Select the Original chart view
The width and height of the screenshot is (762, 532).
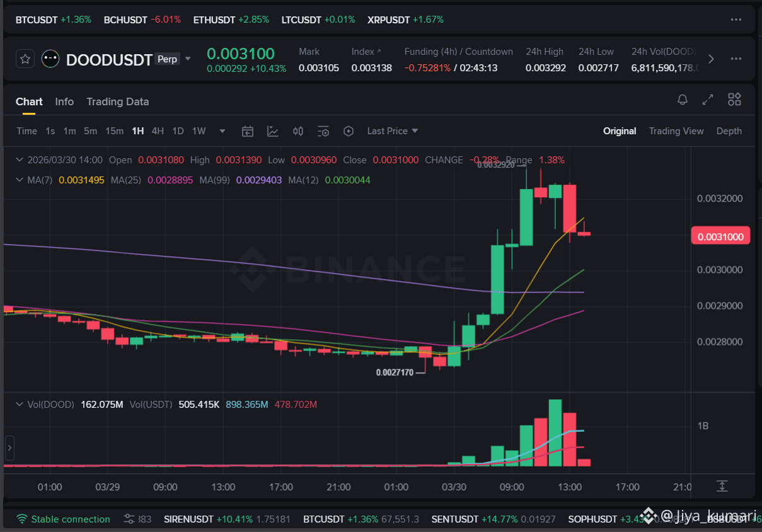pos(620,131)
